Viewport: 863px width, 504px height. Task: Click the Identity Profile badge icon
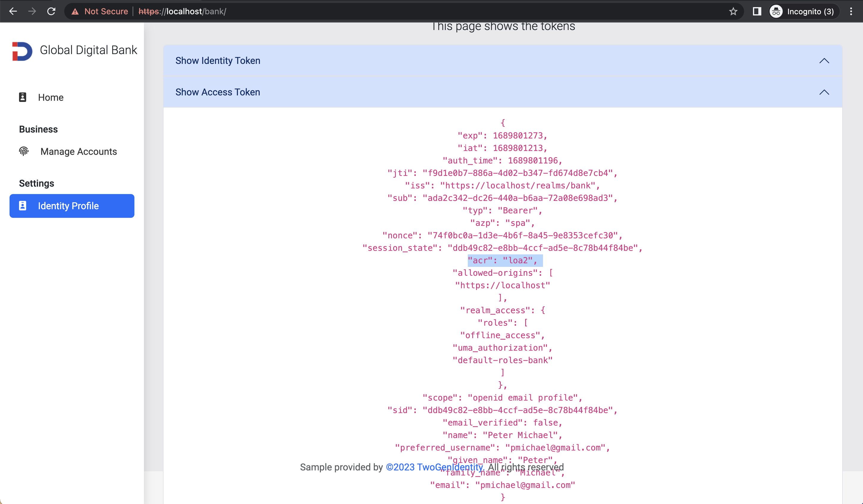coord(23,206)
